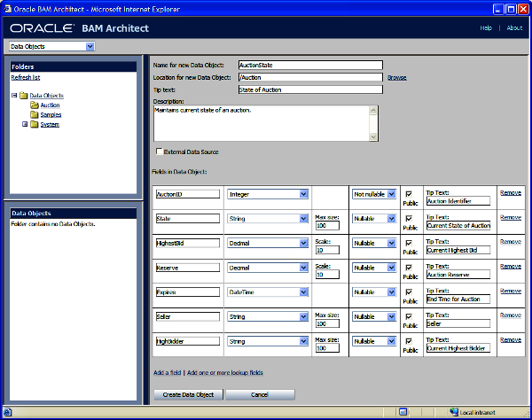The height and width of the screenshot is (420, 532).
Task: Remove the HighestBid field
Action: 511,242
